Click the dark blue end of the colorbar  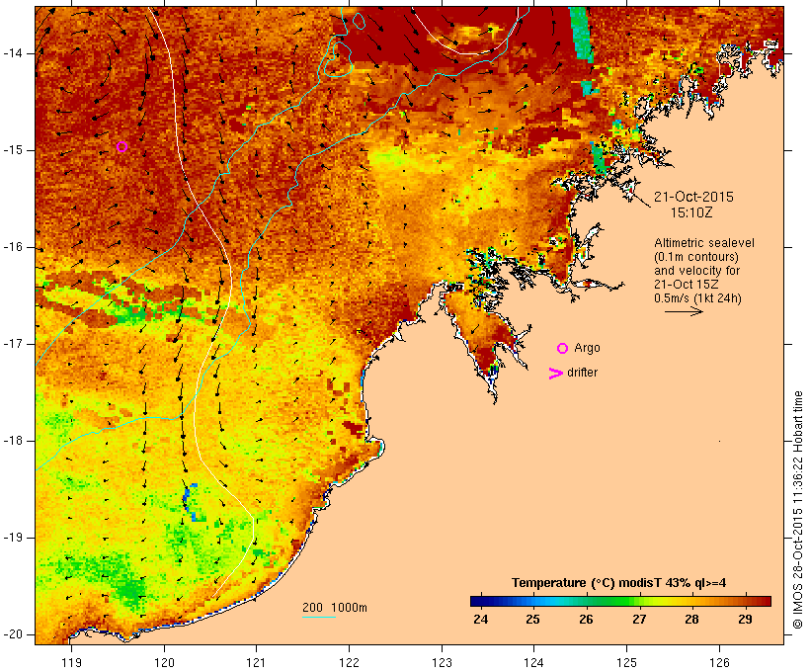pyautogui.click(x=478, y=601)
